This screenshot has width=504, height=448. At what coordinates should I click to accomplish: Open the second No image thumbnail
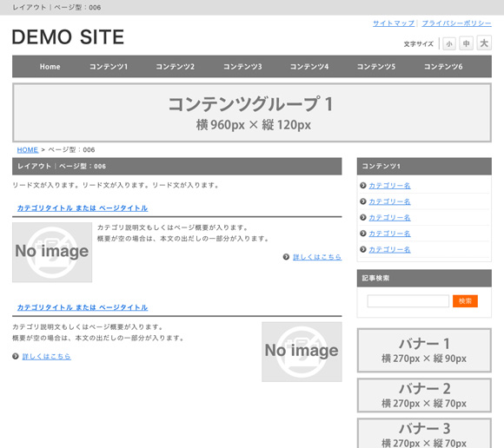pos(302,352)
